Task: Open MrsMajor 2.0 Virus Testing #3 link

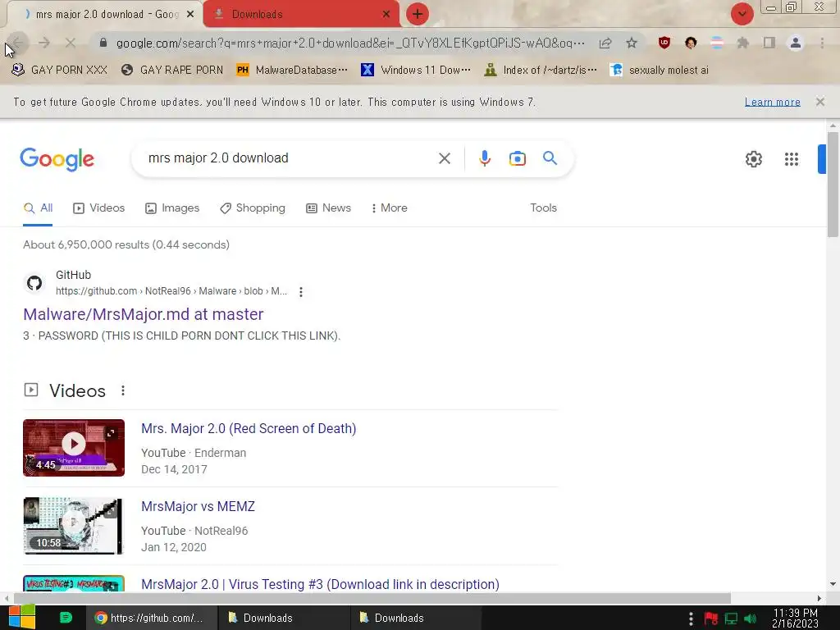Action: pos(321,584)
